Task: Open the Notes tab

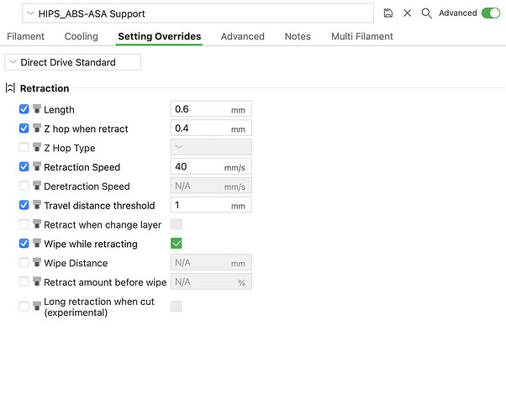Action: click(x=298, y=36)
